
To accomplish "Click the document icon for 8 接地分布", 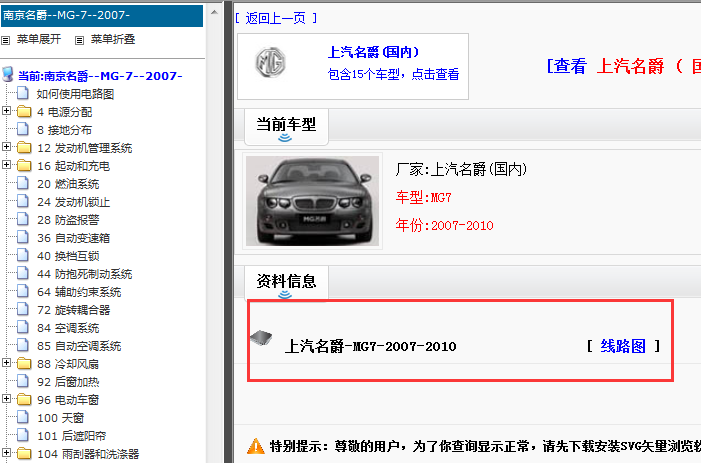I will [23, 129].
